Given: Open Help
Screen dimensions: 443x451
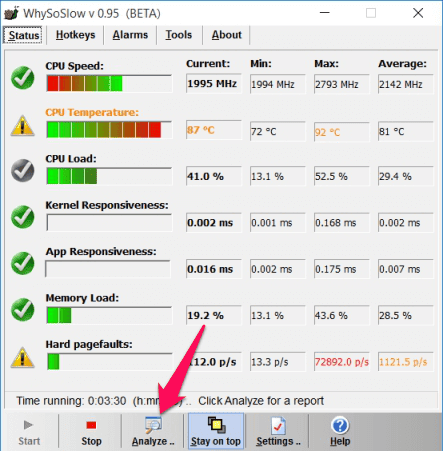Looking at the screenshot, I should [x=340, y=432].
